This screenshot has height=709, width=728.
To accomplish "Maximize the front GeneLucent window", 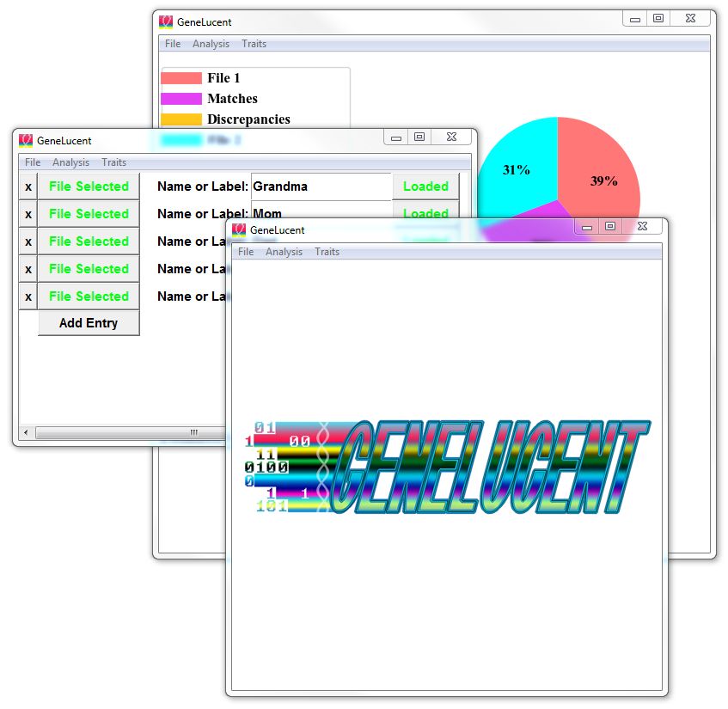I will 610,226.
